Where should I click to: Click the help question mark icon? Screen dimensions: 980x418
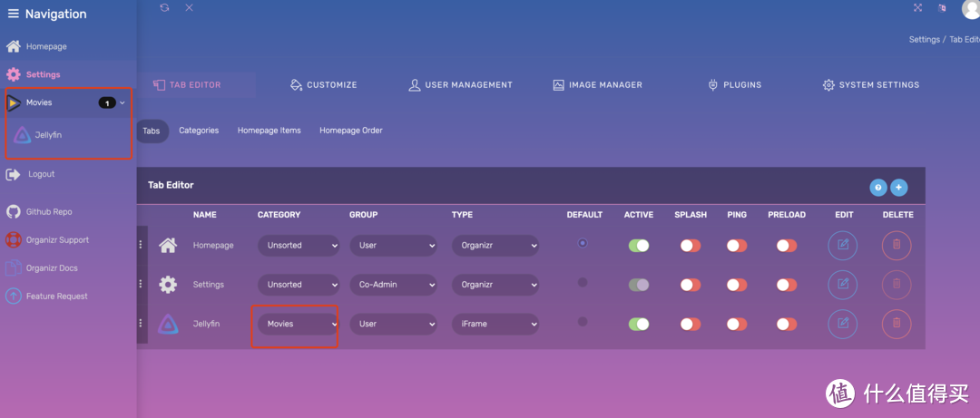(x=877, y=188)
